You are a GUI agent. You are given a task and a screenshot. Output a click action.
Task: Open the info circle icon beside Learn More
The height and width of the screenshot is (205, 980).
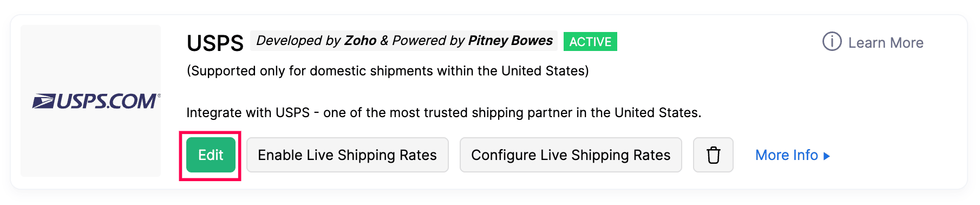(832, 42)
